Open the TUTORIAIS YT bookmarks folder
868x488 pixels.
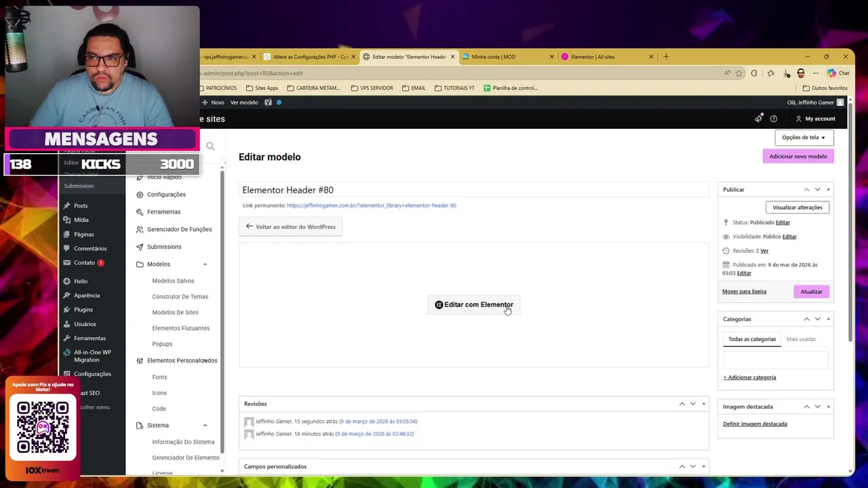tap(454, 88)
